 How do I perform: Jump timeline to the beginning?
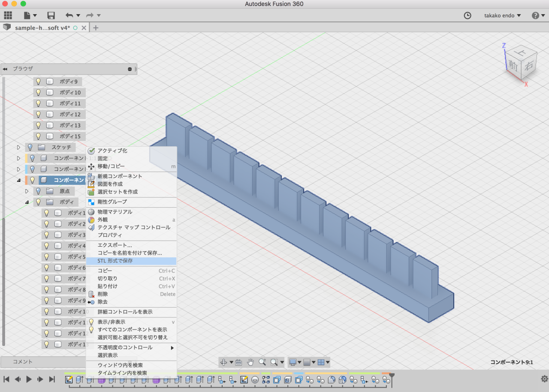click(6, 379)
